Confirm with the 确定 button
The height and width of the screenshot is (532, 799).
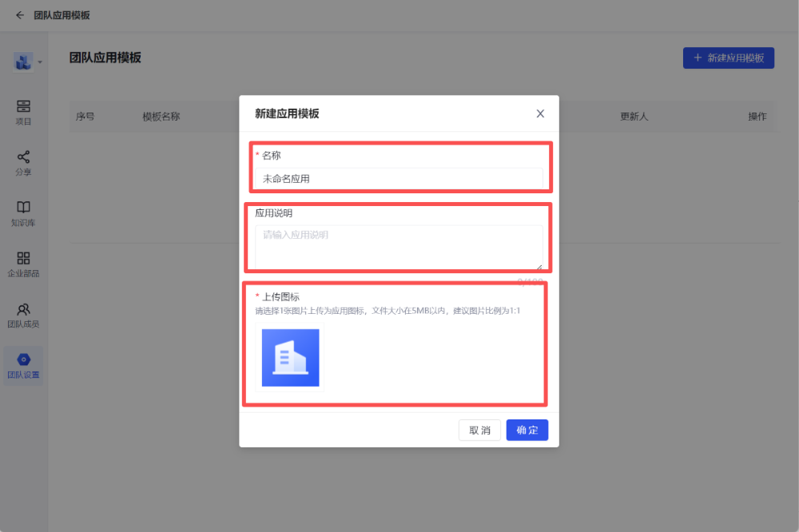[527, 431]
